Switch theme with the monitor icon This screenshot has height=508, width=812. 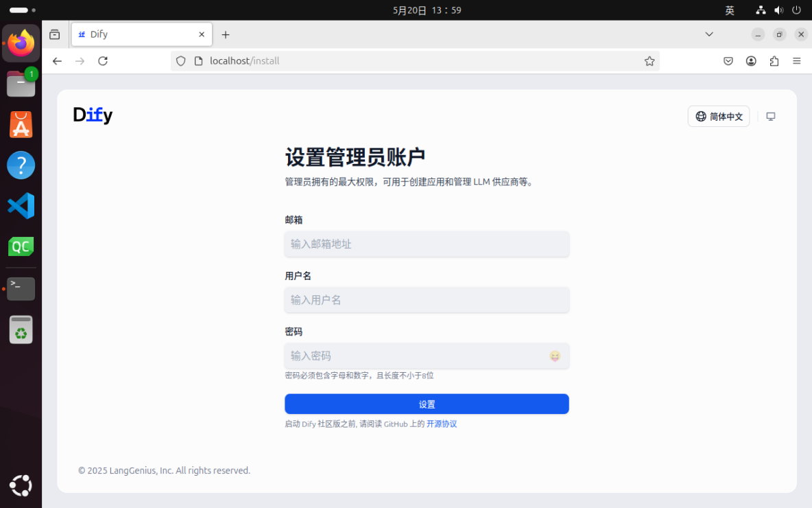tap(771, 117)
